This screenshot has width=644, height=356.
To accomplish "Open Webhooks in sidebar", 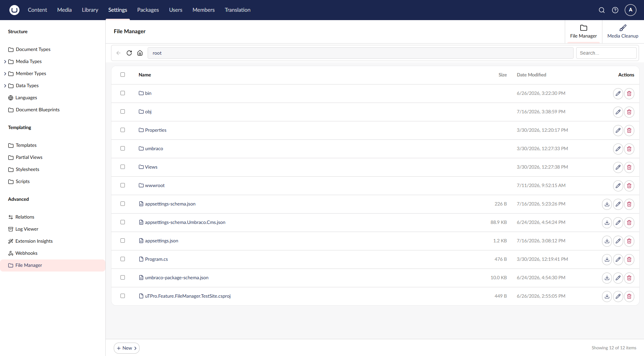I will pos(26,253).
